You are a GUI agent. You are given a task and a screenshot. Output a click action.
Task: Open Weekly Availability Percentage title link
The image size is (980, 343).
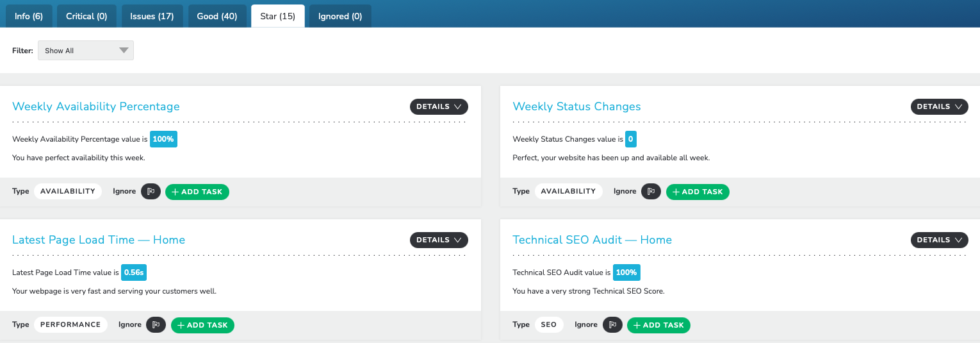coord(96,106)
